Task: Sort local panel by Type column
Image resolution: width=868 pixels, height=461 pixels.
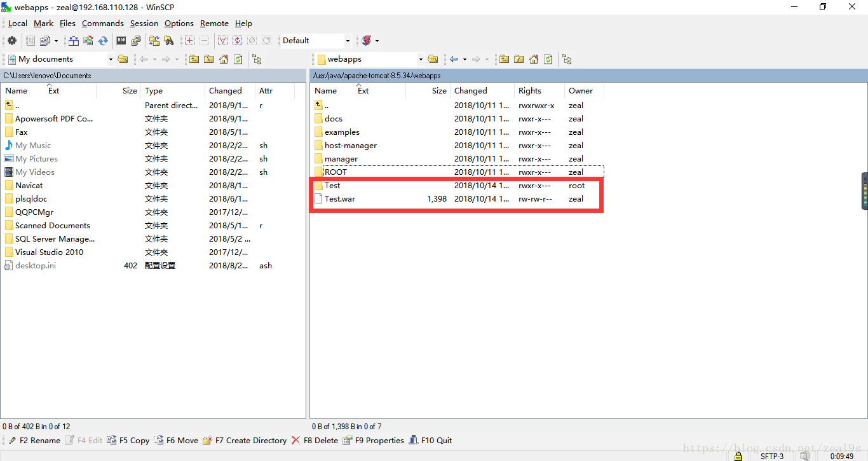Action: pyautogui.click(x=172, y=91)
